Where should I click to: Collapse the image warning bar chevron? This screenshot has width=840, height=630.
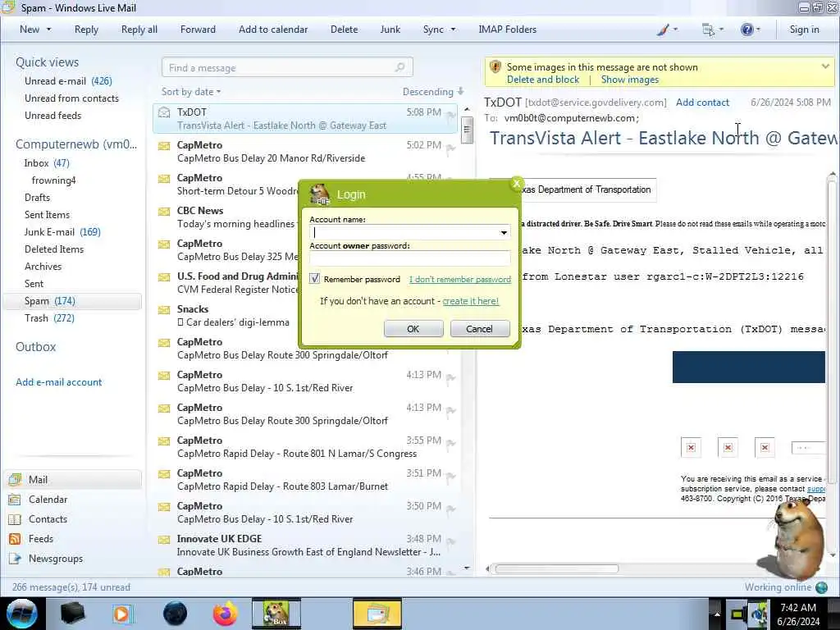click(825, 66)
